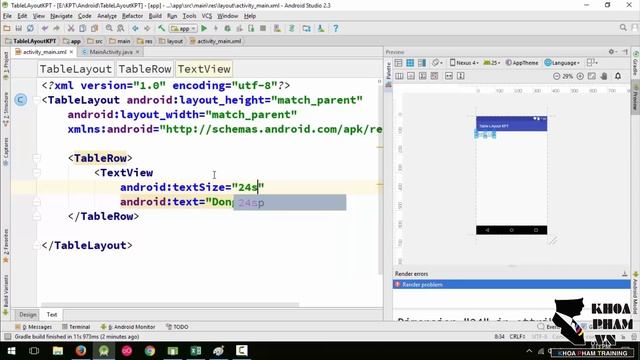Select the Pan hand tool in preview
Viewport: 640px width, 360px height.
[x=604, y=76]
